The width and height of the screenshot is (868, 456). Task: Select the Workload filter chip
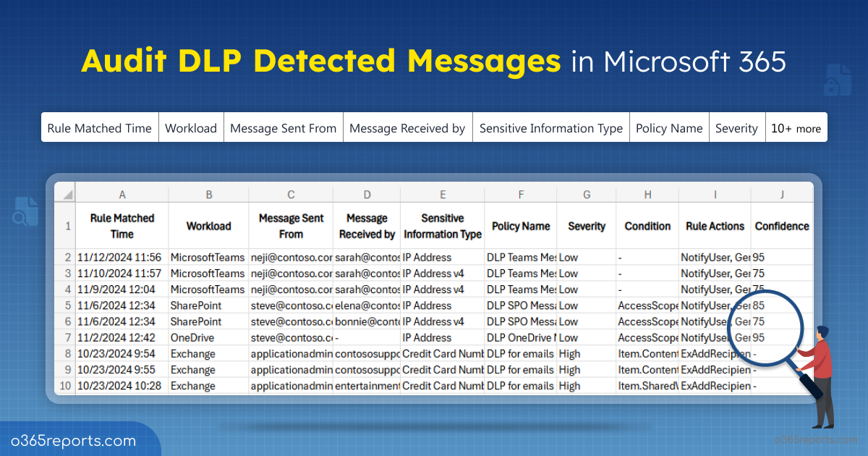click(x=191, y=127)
